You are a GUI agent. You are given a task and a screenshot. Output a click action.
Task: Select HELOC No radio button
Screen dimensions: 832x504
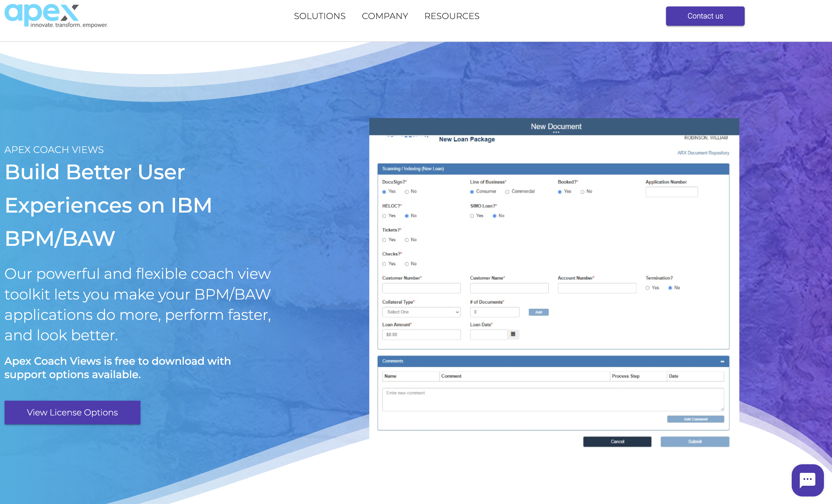coord(407,216)
